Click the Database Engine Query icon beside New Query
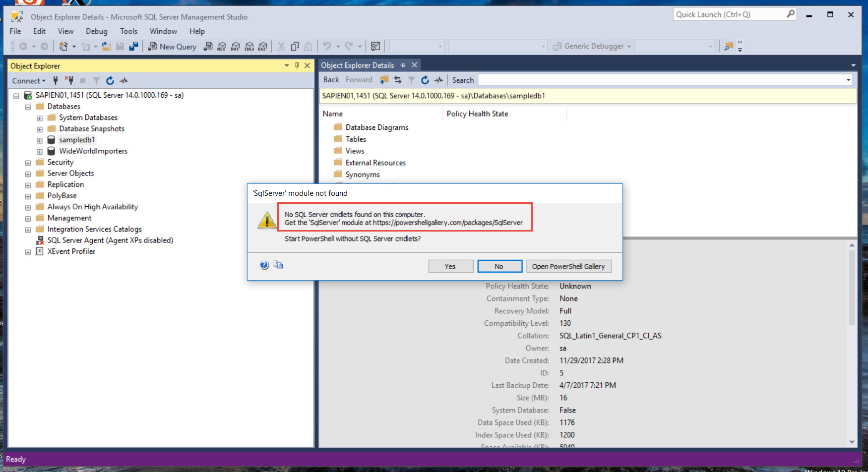 pos(208,46)
